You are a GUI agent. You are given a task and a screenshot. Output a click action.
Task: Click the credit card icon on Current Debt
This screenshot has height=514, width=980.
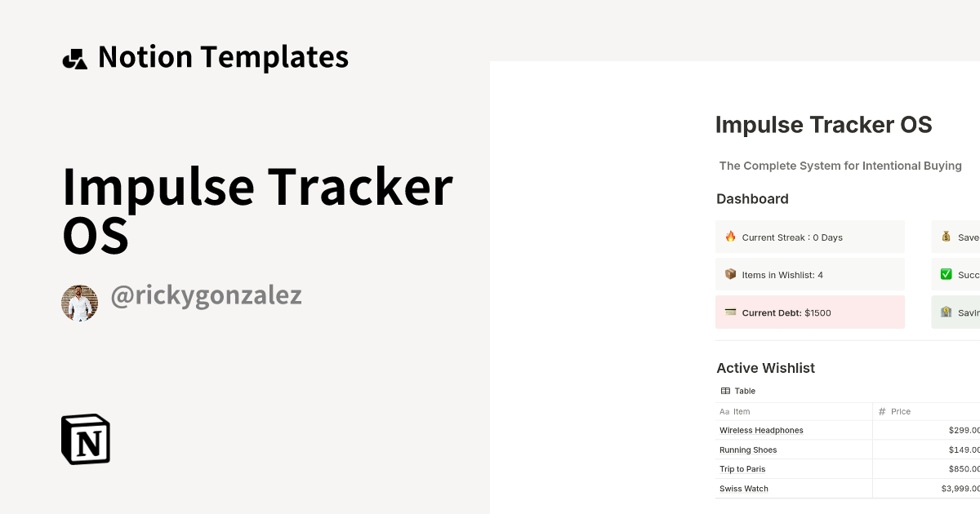(x=730, y=312)
